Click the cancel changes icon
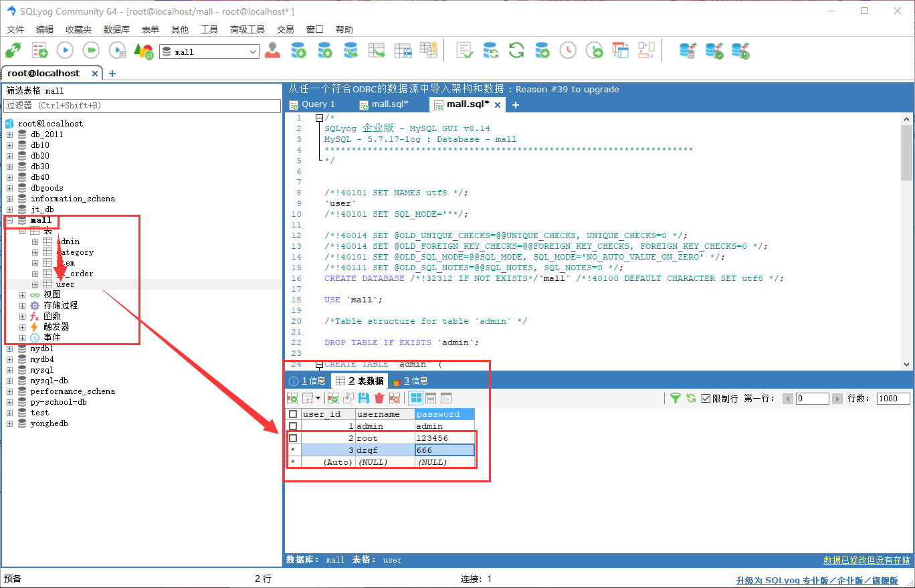This screenshot has width=915, height=588. [395, 398]
